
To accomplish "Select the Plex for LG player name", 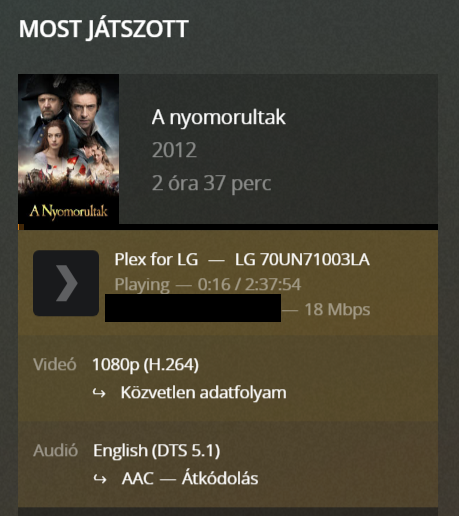I will pos(156,259).
